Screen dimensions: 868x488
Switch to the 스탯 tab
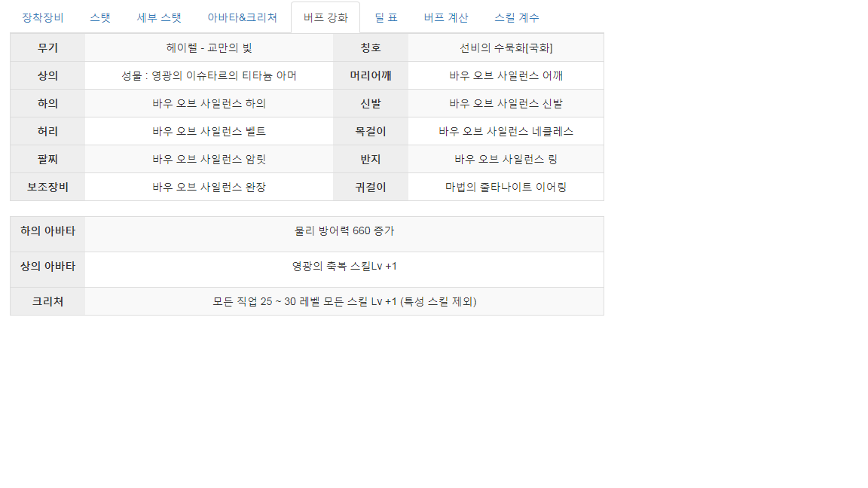(x=100, y=18)
